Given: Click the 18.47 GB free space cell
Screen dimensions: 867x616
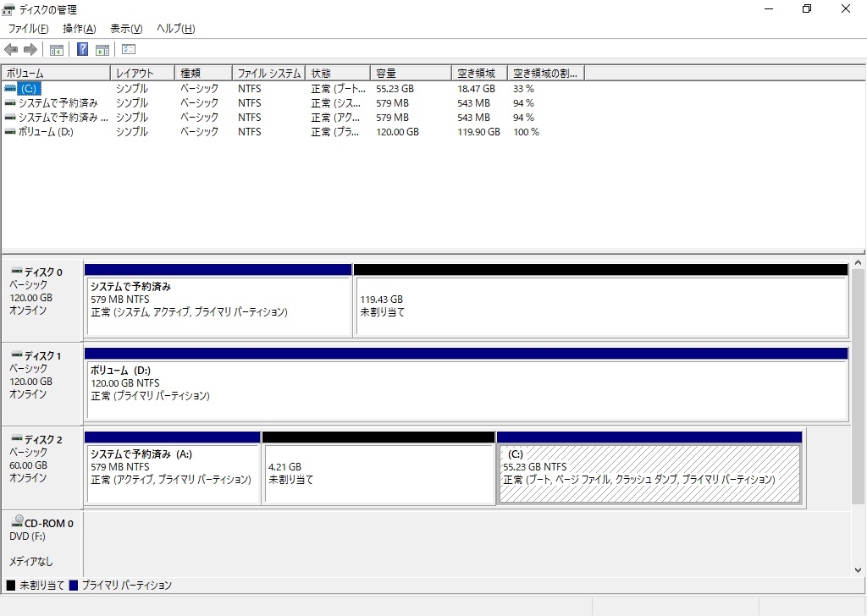Looking at the screenshot, I should pyautogui.click(x=476, y=88).
